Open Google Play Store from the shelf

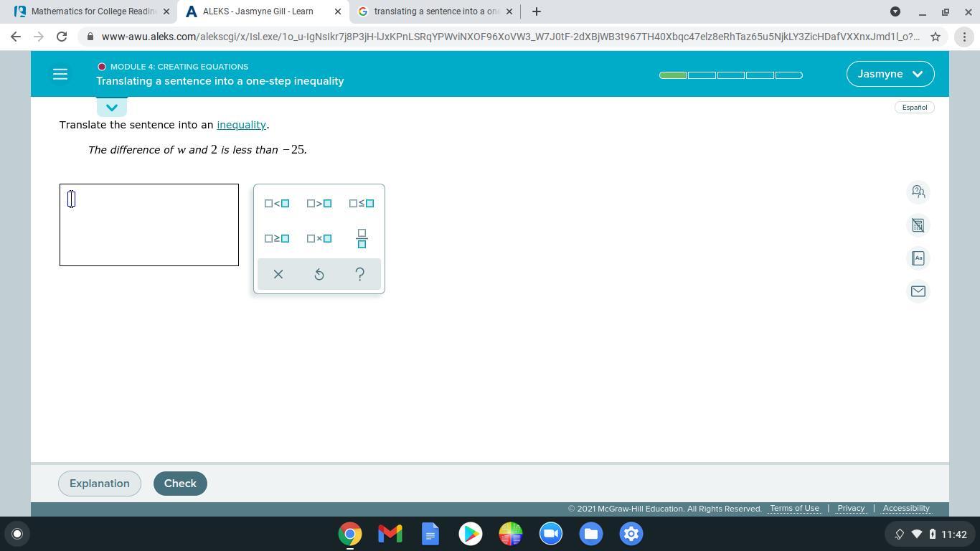click(x=471, y=534)
